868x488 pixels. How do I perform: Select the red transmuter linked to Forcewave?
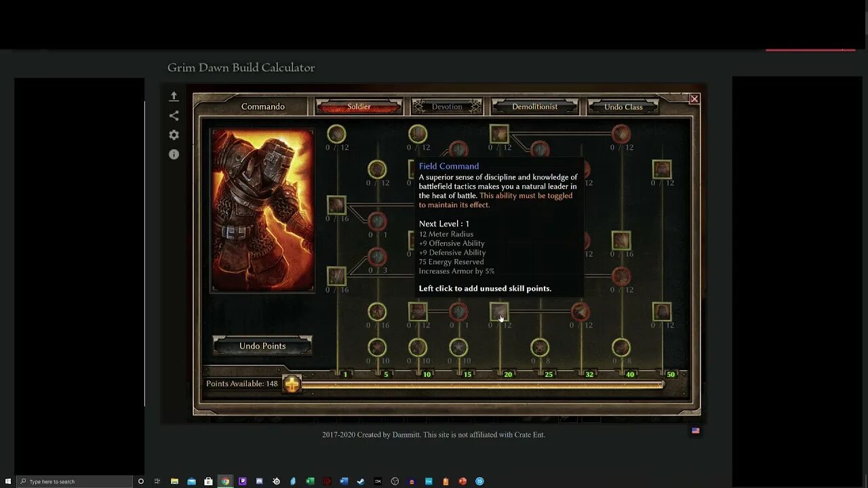[377, 257]
